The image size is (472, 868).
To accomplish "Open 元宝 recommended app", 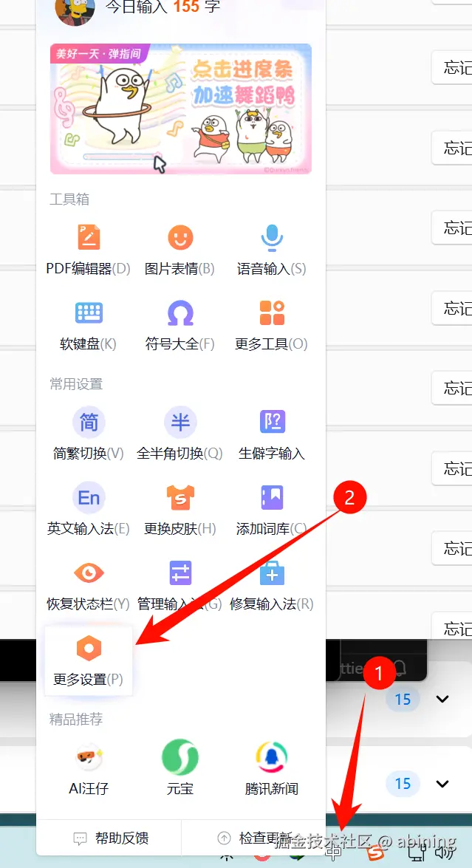I will click(179, 768).
